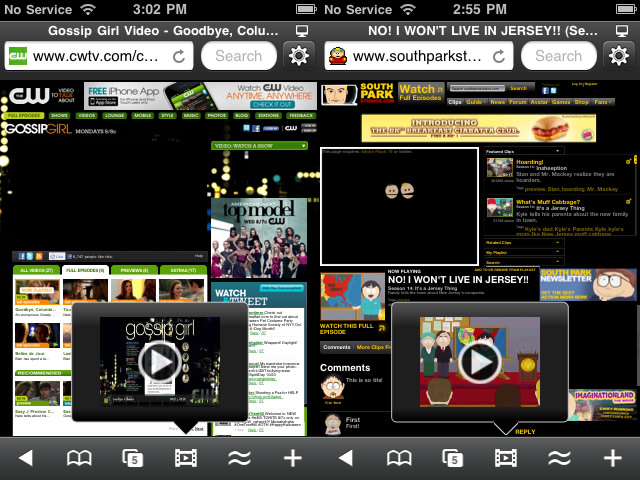
Task: Tap the monitor icon beside Gossip Girl Video title
Action: tap(302, 31)
